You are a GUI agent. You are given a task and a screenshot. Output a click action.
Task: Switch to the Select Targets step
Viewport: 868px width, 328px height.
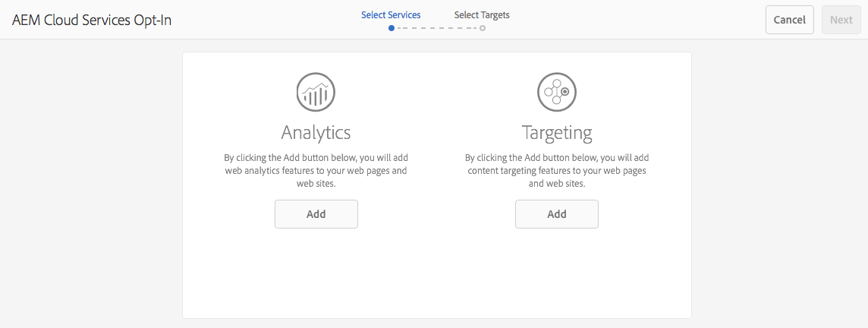coord(482,14)
